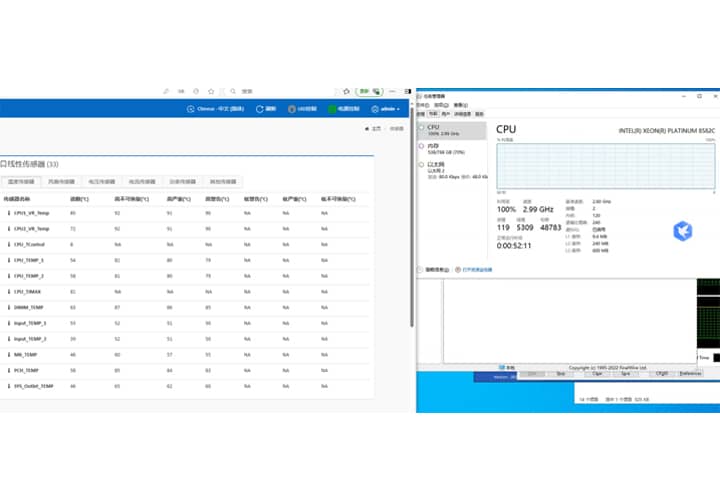720x500 pixels.
Task: Click the Open Resource Monitor icon
Action: (459, 270)
